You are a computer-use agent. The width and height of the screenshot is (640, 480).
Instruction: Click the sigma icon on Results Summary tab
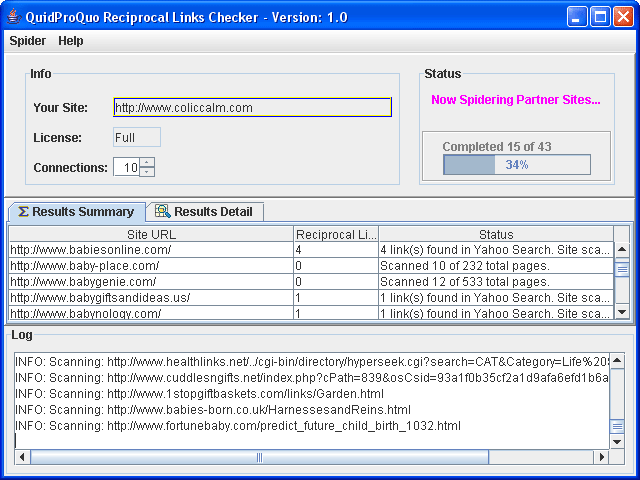tap(23, 212)
